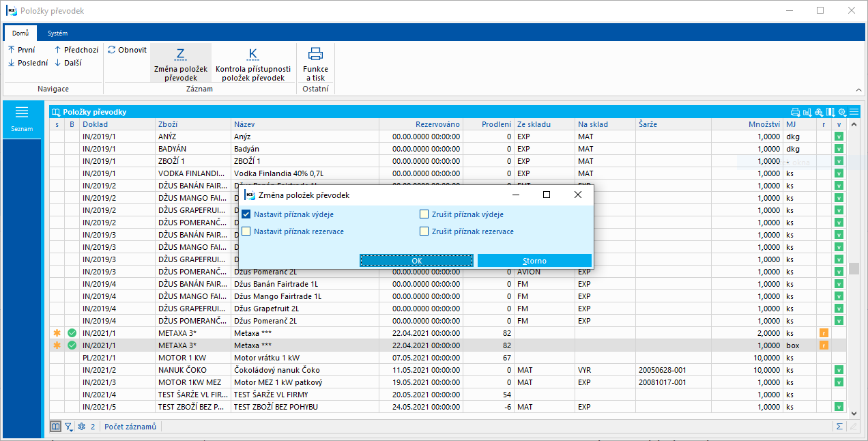The height and width of the screenshot is (441, 868).
Task: Open the grid hamburger menu icon
Action: click(x=854, y=112)
